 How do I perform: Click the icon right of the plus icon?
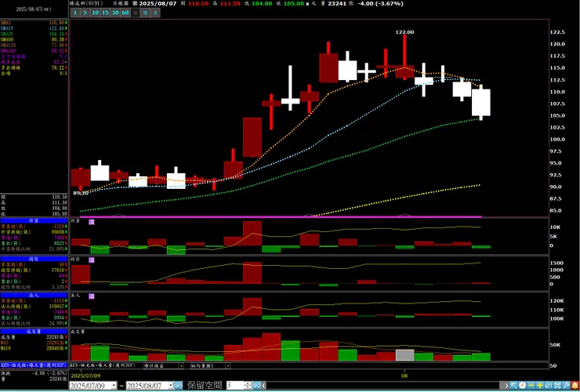click(x=548, y=385)
